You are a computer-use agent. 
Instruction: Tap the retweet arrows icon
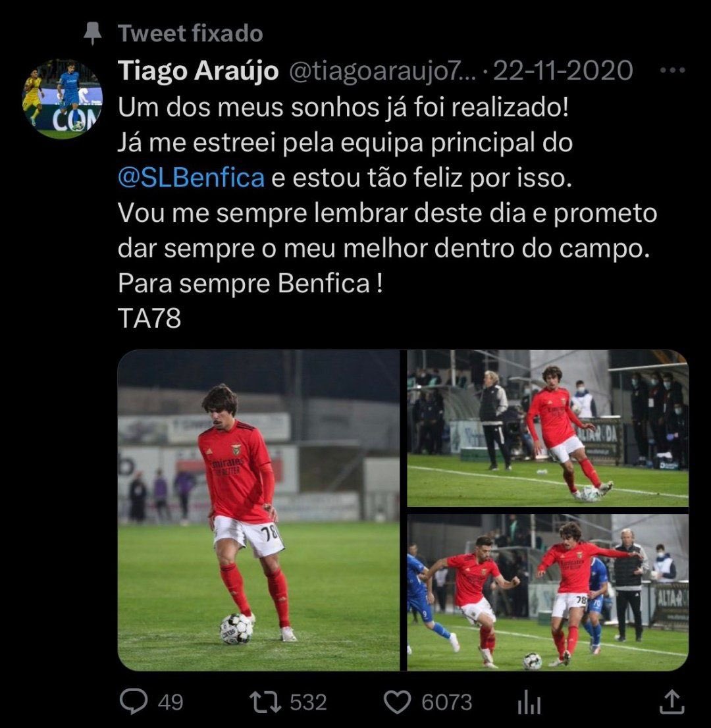pyautogui.click(x=265, y=702)
